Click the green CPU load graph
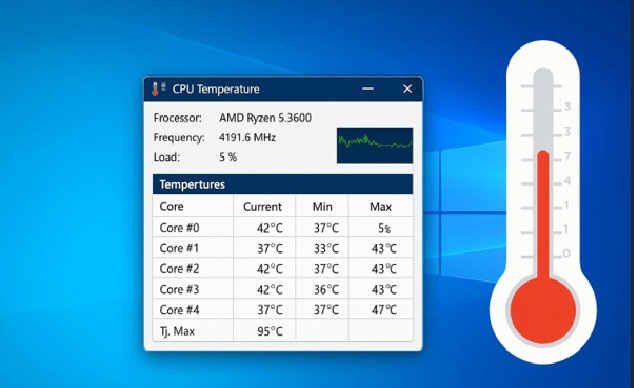 (375, 146)
